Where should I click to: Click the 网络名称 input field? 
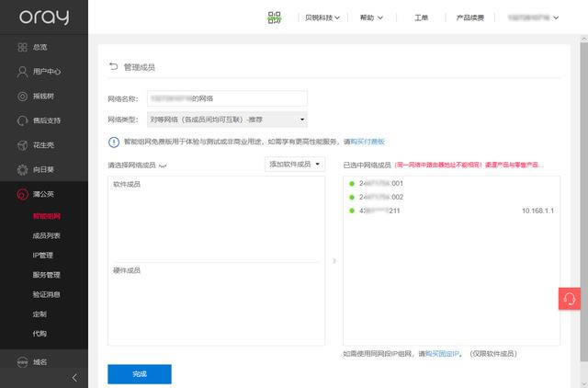point(226,97)
